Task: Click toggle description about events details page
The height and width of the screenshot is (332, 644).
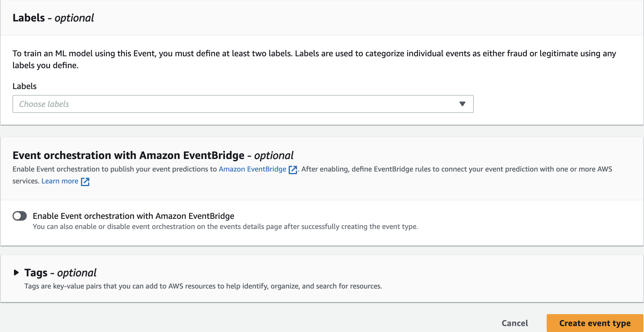Action: (225, 227)
